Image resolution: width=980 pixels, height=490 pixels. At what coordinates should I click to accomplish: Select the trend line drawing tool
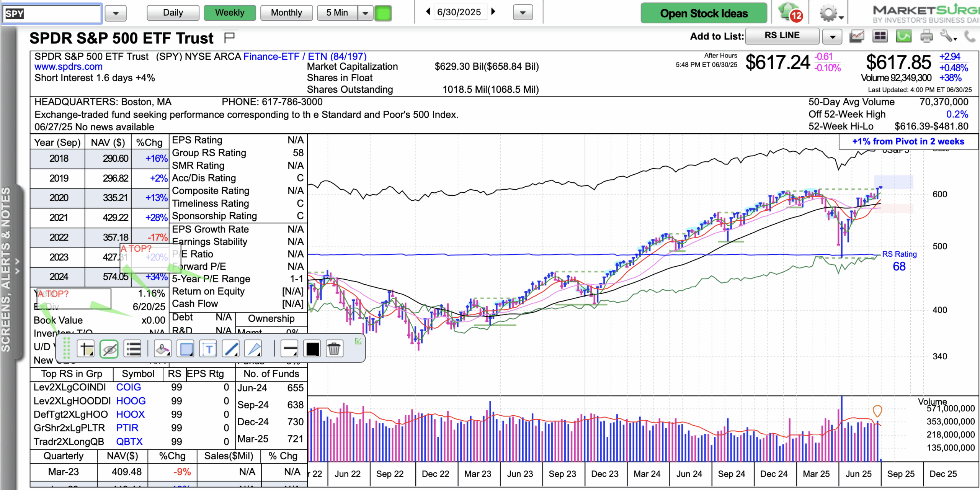click(x=231, y=349)
